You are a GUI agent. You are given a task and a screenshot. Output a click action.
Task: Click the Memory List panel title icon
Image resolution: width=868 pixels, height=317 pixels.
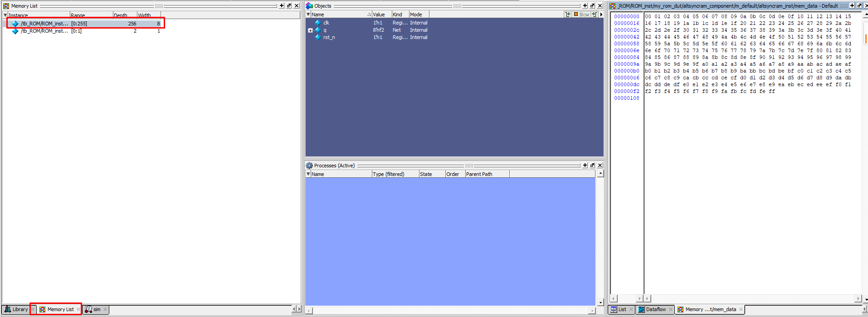tap(6, 6)
